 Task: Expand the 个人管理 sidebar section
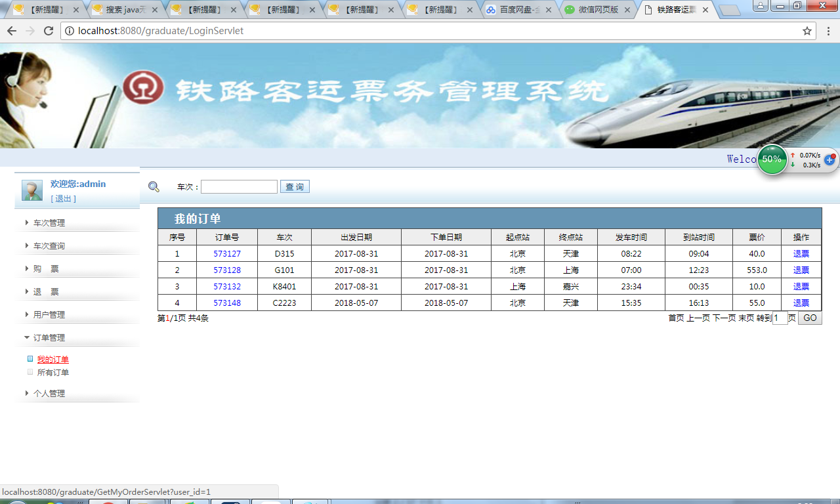(x=49, y=393)
